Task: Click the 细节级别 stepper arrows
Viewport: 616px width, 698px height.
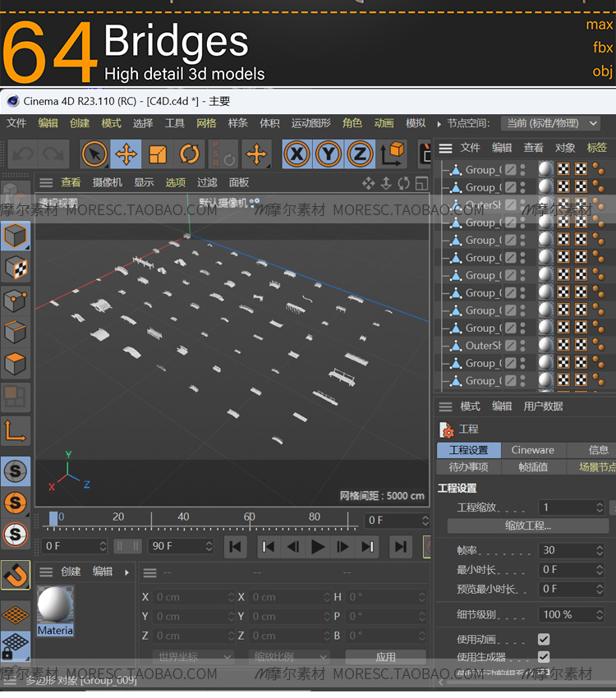Action: (x=600, y=615)
